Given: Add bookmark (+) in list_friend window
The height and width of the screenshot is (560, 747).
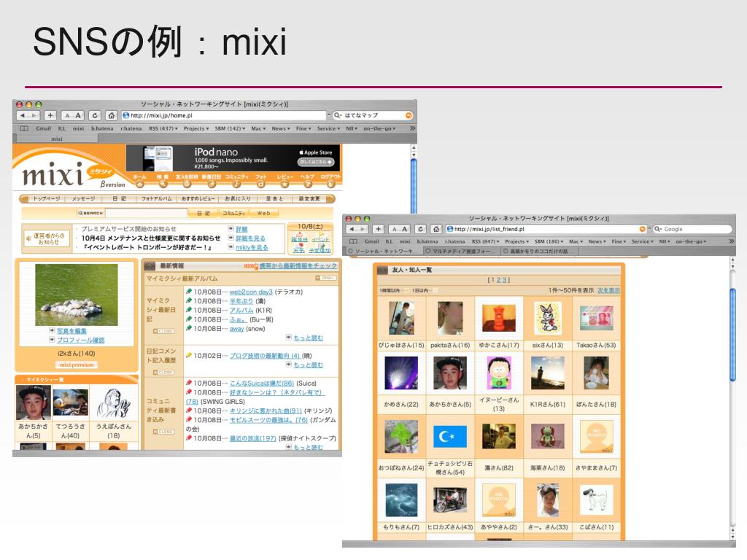Looking at the screenshot, I should tap(379, 229).
